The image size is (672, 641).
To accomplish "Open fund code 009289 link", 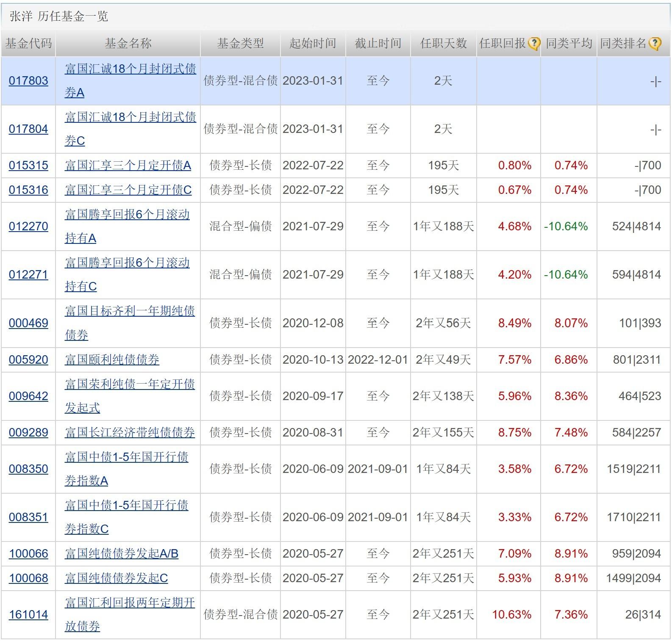I will (x=28, y=433).
